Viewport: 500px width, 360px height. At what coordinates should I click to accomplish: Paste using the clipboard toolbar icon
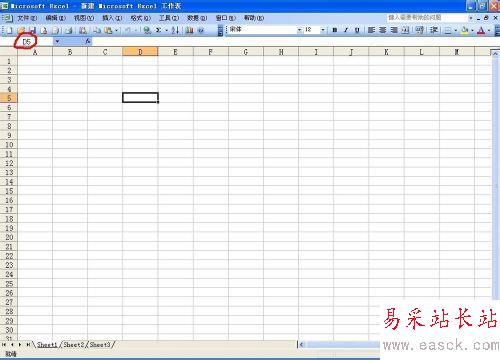click(x=108, y=30)
